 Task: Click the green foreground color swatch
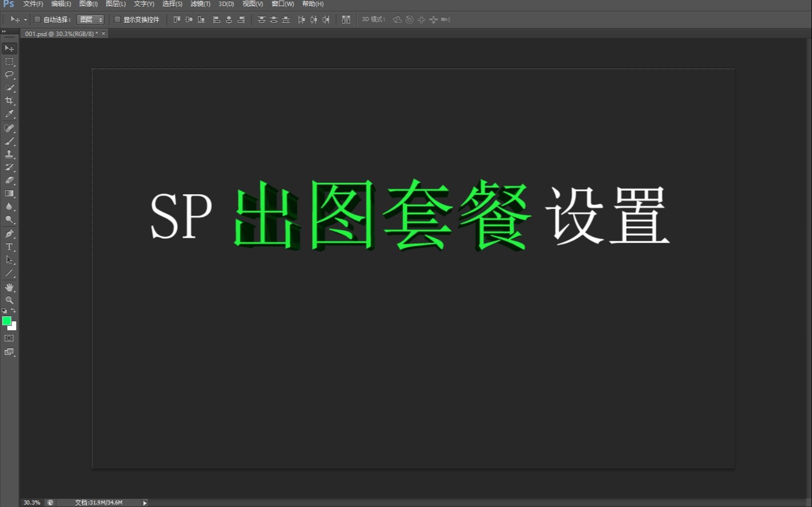click(7, 321)
